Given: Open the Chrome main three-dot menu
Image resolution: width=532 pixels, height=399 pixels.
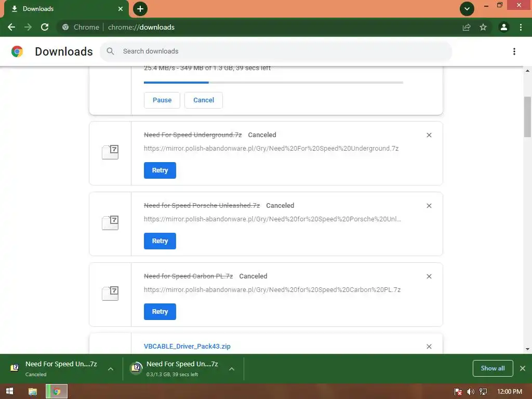Looking at the screenshot, I should (x=521, y=27).
